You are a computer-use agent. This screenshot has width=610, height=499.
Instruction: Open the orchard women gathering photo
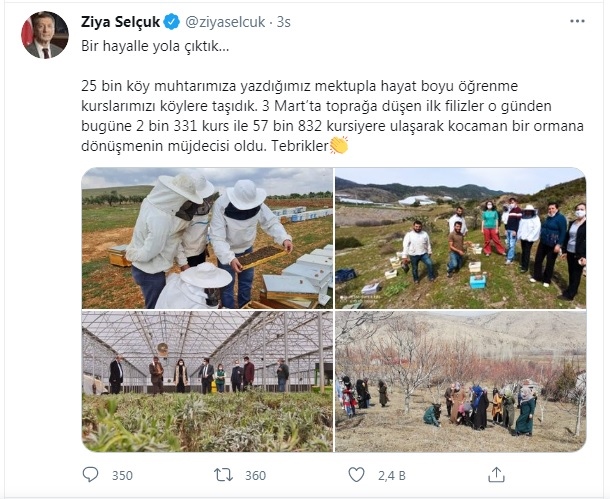point(461,382)
